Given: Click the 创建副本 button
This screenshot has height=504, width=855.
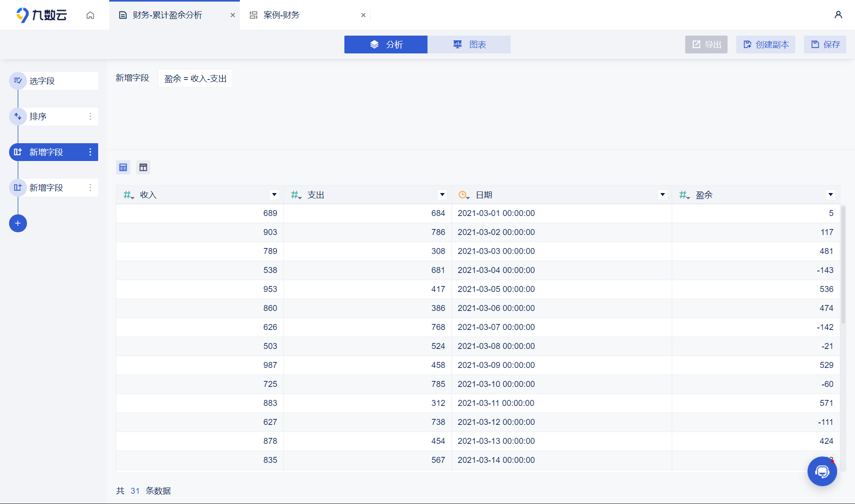Looking at the screenshot, I should click(x=766, y=44).
